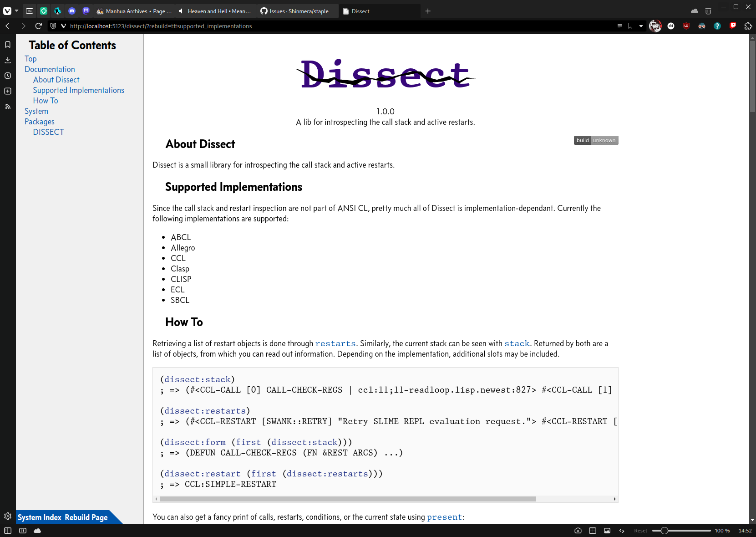Open Documentation in table of contents
This screenshot has width=756, height=537.
(50, 69)
